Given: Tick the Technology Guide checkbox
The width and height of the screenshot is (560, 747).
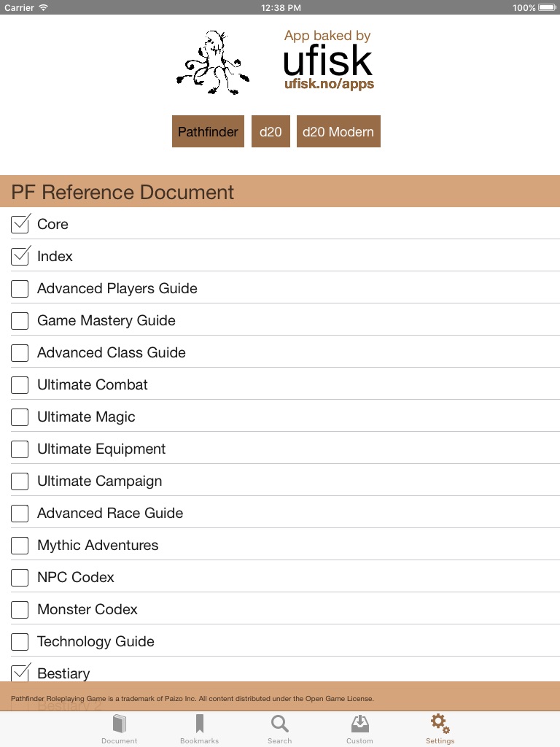Looking at the screenshot, I should point(20,642).
